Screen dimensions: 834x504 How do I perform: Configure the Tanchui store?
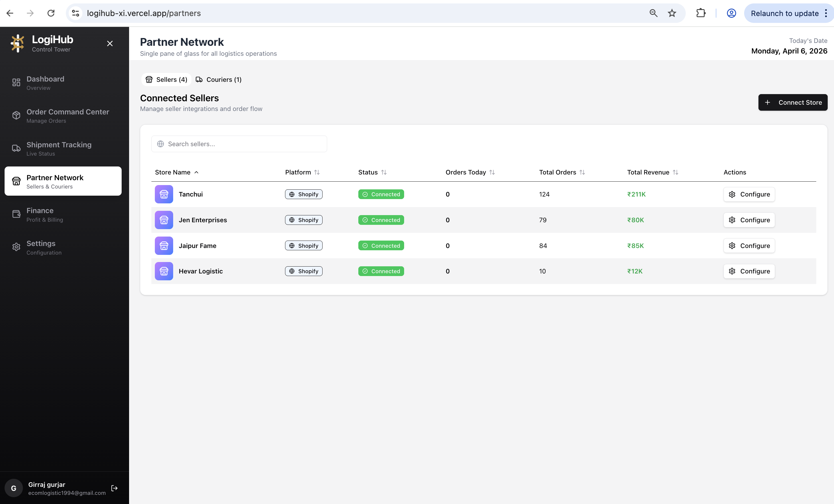pyautogui.click(x=749, y=194)
